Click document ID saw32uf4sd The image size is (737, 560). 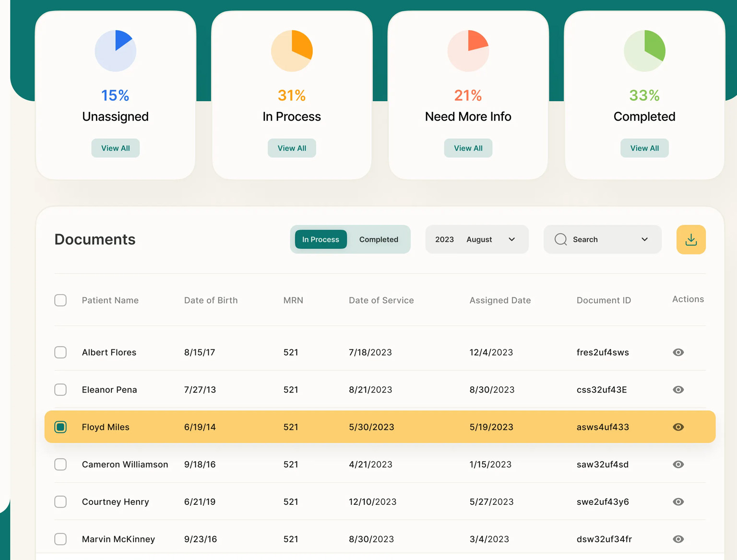coord(602,465)
